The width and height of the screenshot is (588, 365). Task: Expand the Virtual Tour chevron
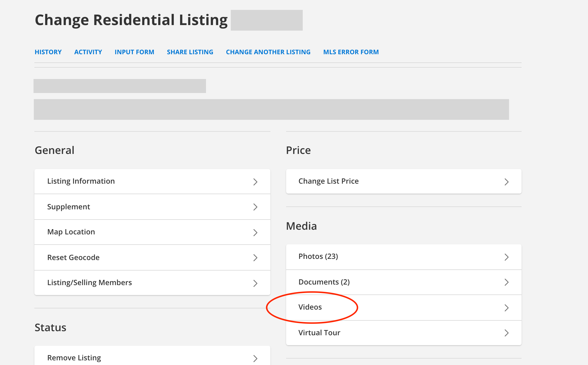pos(506,333)
